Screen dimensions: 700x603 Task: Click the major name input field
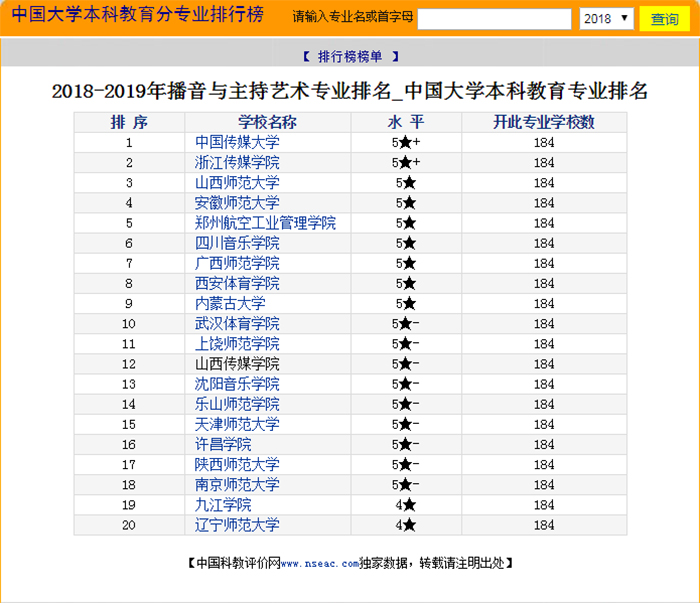coord(494,19)
